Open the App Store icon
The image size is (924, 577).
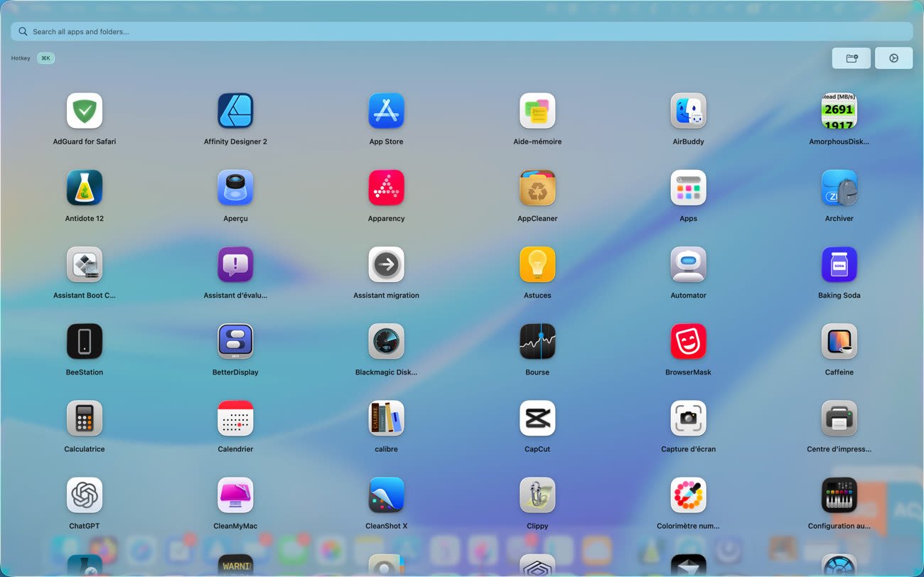[386, 111]
